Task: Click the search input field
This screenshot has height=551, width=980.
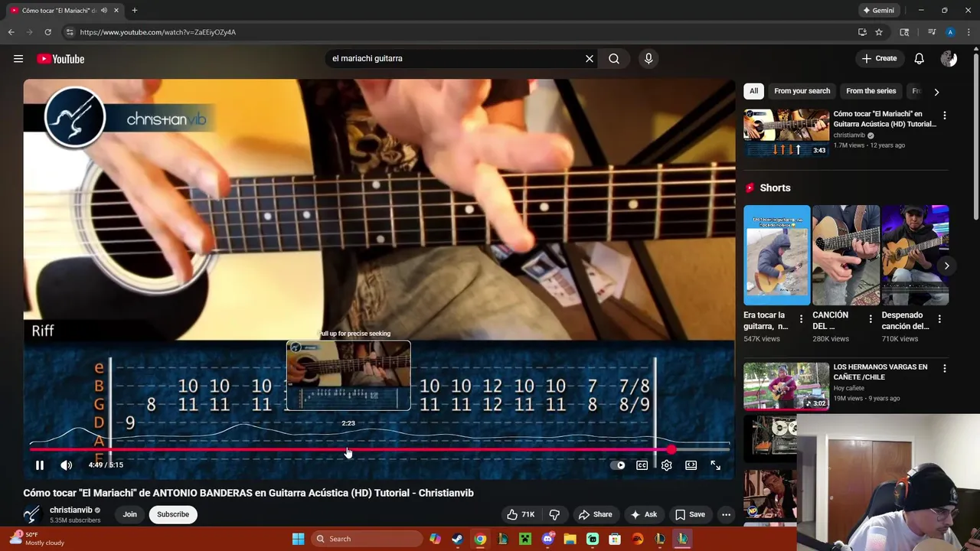Action: click(x=456, y=58)
